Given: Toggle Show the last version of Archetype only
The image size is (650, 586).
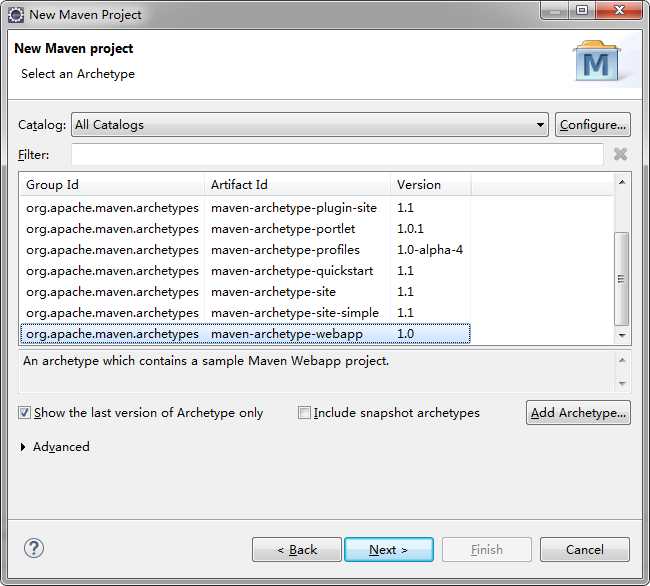Looking at the screenshot, I should [25, 413].
